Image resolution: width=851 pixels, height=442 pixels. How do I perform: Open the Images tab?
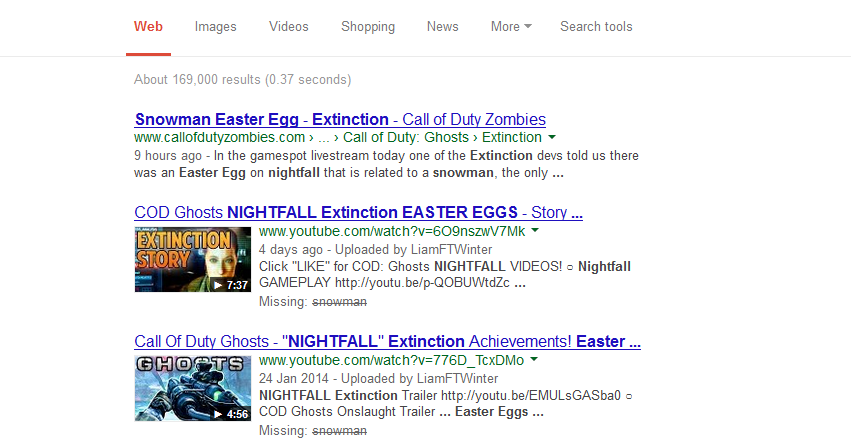pos(215,27)
